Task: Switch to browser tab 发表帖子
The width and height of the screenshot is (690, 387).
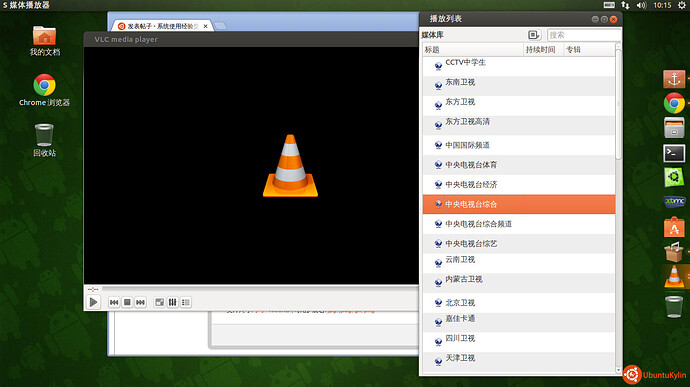Action: pos(163,26)
